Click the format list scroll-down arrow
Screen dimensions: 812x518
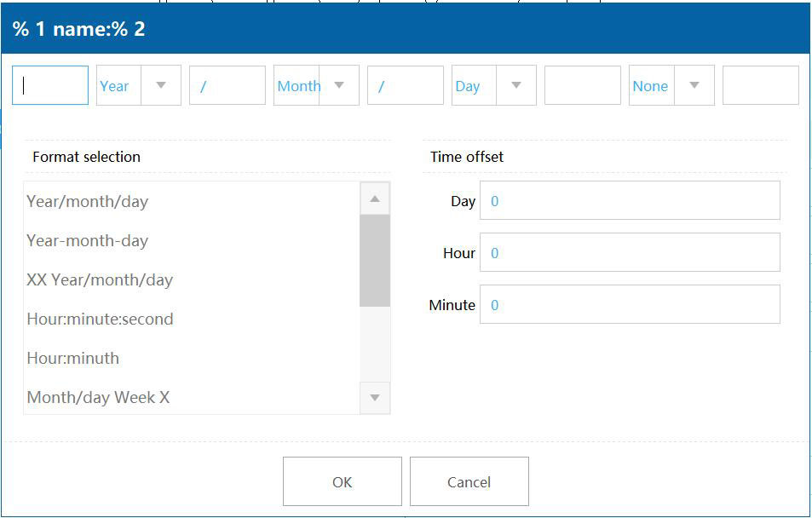click(x=375, y=398)
